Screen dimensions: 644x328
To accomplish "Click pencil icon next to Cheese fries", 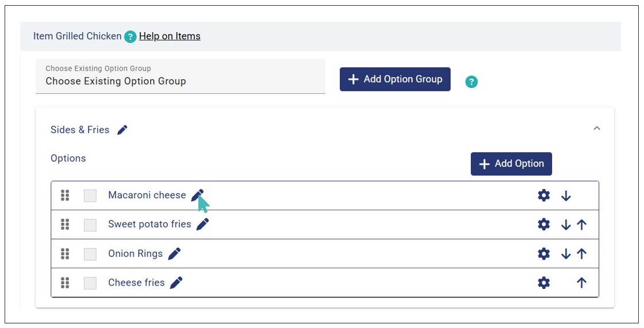I will (x=176, y=283).
